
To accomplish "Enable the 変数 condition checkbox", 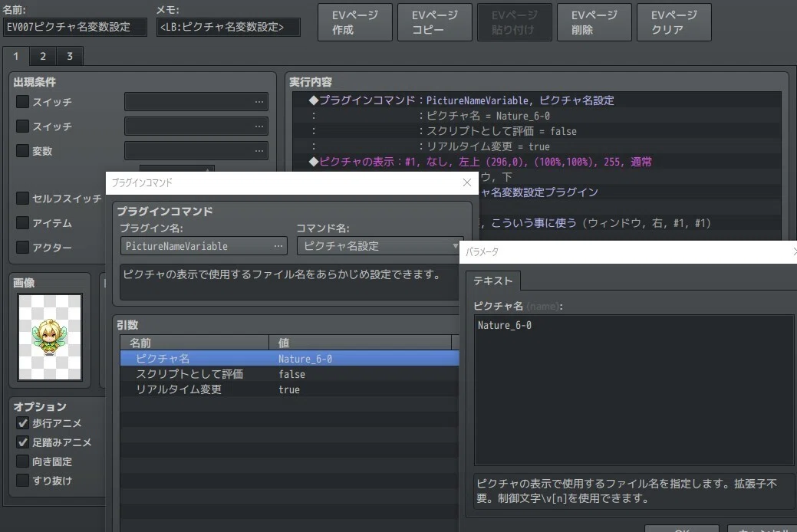I will (22, 151).
